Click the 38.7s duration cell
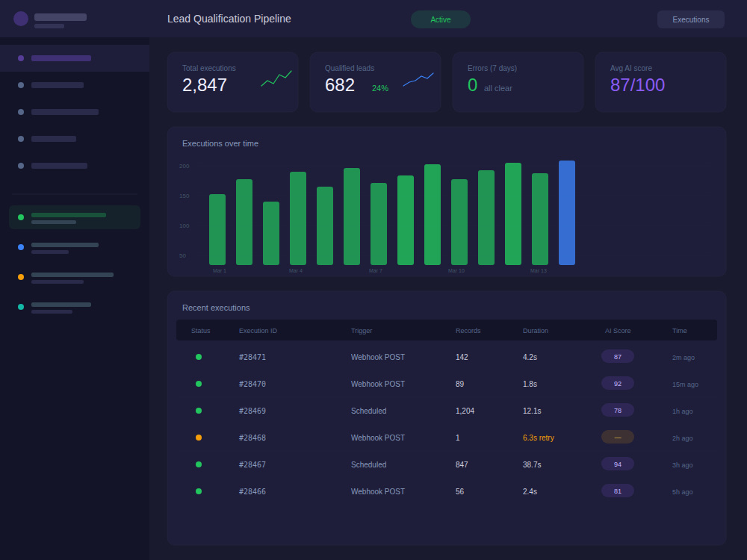Screen dimensions: 747x560 pyautogui.click(x=532, y=464)
